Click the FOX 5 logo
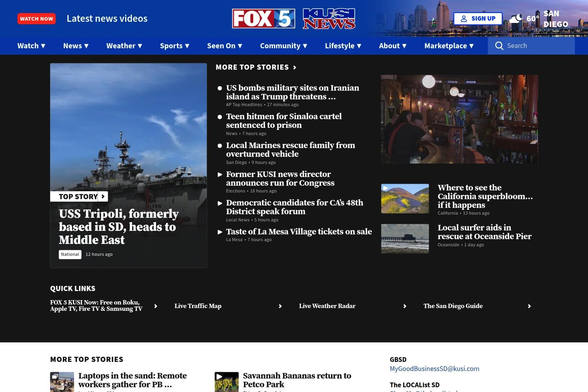This screenshot has width=588, height=392. click(x=264, y=19)
